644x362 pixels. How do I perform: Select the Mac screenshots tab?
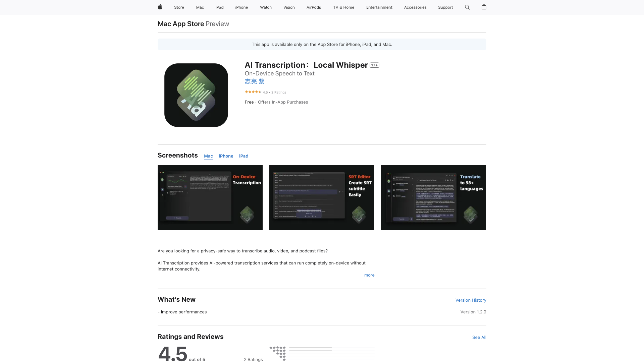coord(208,156)
